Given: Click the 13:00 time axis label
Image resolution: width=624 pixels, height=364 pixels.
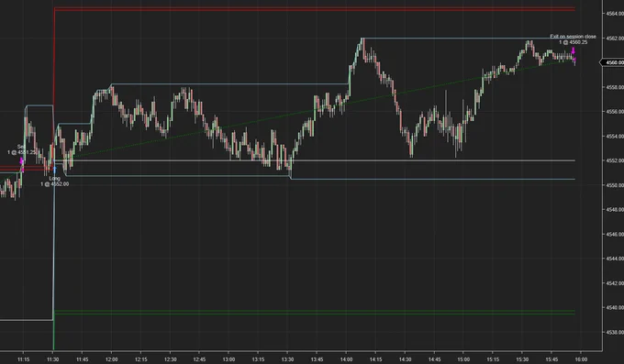Looking at the screenshot, I should pos(228,359).
